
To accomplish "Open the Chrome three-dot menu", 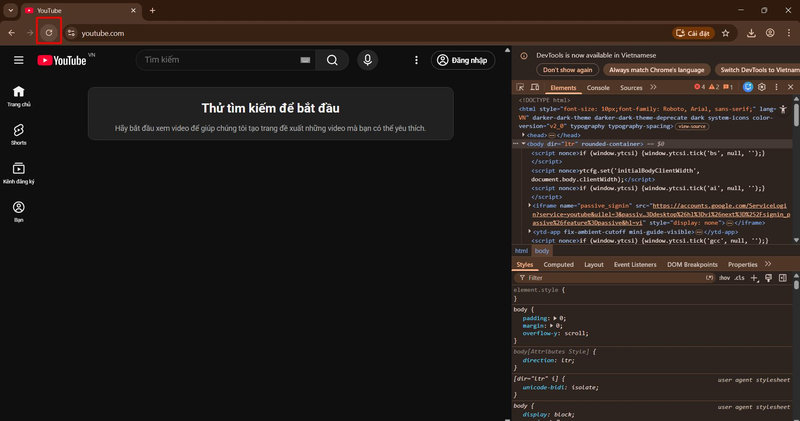I will (x=788, y=33).
